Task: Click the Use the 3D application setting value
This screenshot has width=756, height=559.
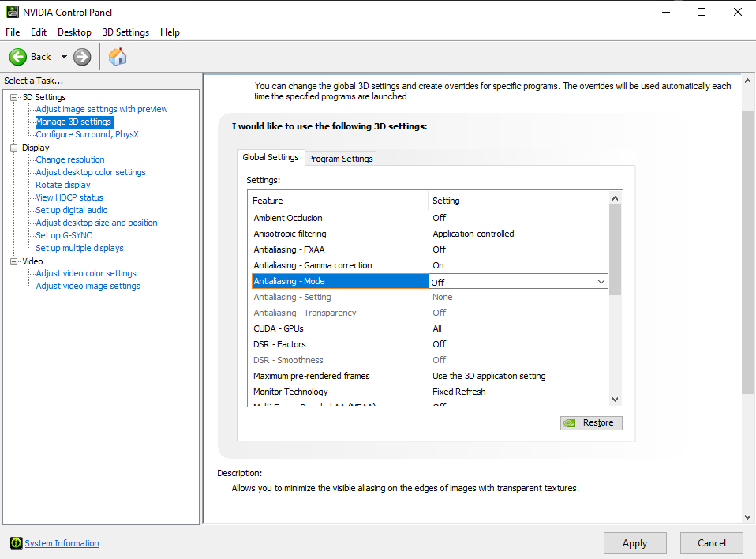Action: point(489,376)
